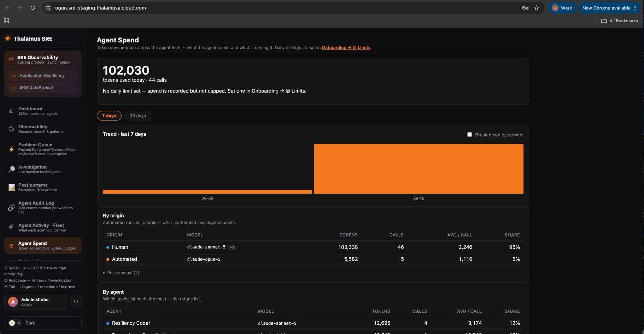
Task: Reload the page with the refresh icon
Action: [x=33, y=8]
